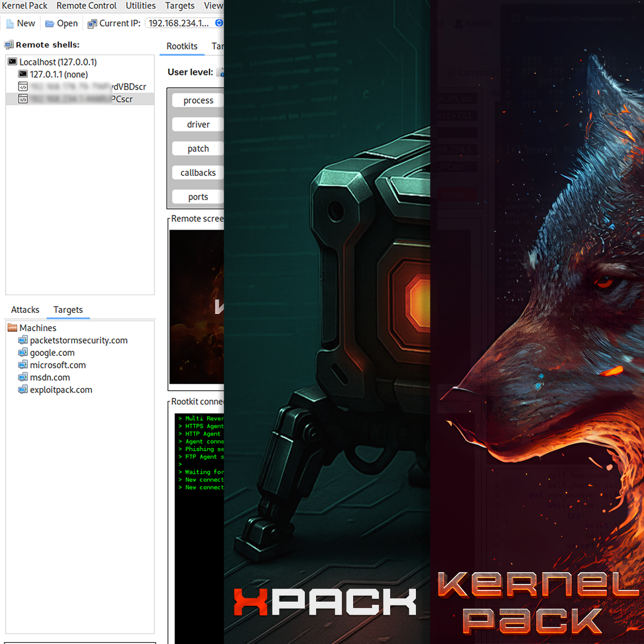Click the callbacks button
Image resolution: width=644 pixels, height=644 pixels.
coord(197,172)
